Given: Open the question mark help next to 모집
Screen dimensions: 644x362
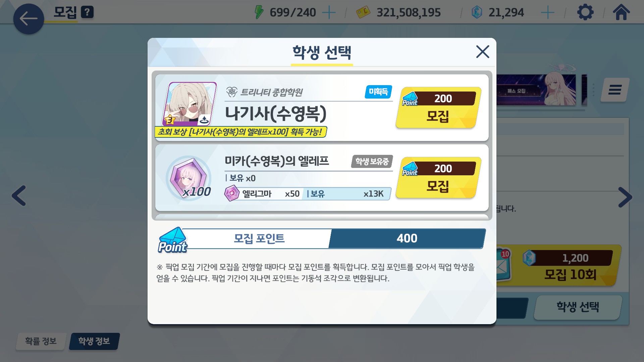Looking at the screenshot, I should pos(87,12).
